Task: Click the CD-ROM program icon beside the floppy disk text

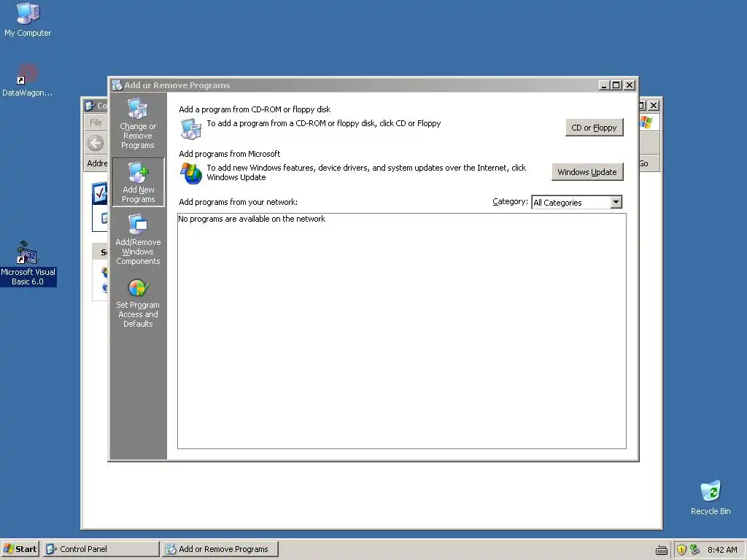Action: point(191,128)
